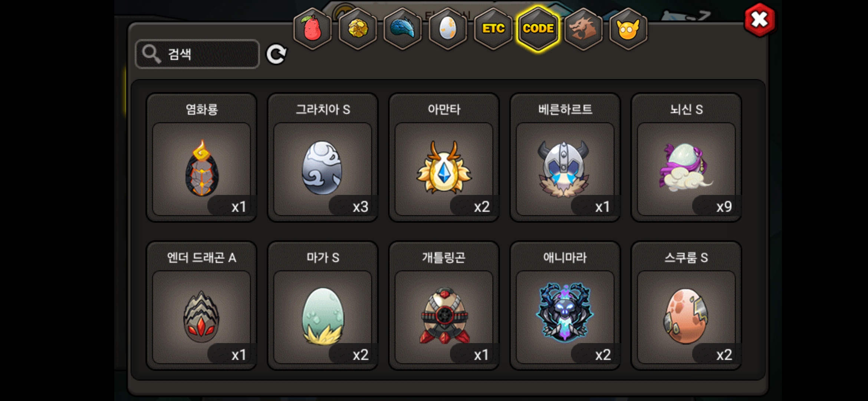Choose the 애니마라 blue skull egg
This screenshot has height=401, width=868.
pyautogui.click(x=565, y=306)
